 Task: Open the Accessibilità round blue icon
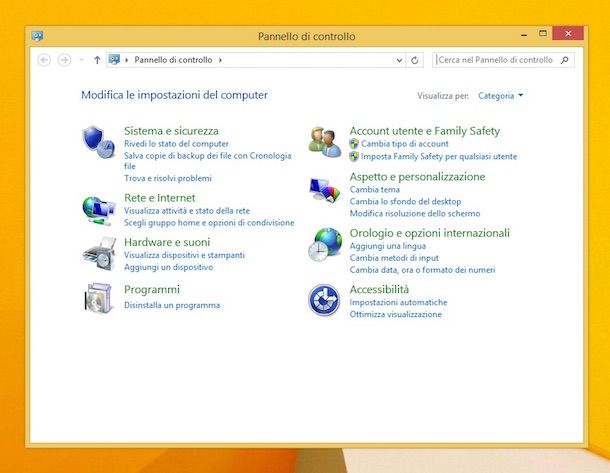[324, 300]
